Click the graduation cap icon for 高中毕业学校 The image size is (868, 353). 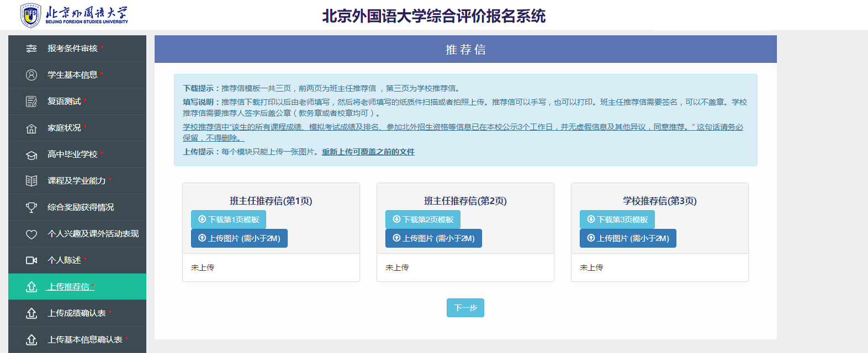31,154
